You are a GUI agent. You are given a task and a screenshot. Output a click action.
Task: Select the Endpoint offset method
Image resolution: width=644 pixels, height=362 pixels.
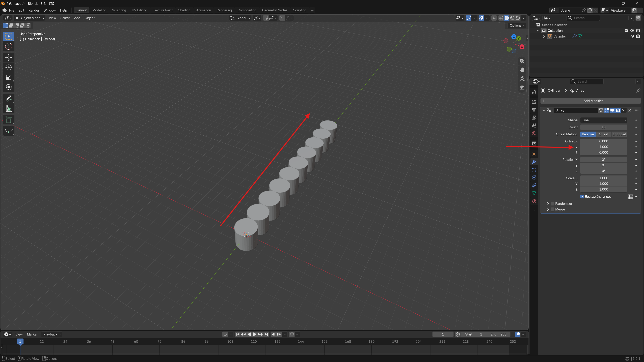pos(619,134)
